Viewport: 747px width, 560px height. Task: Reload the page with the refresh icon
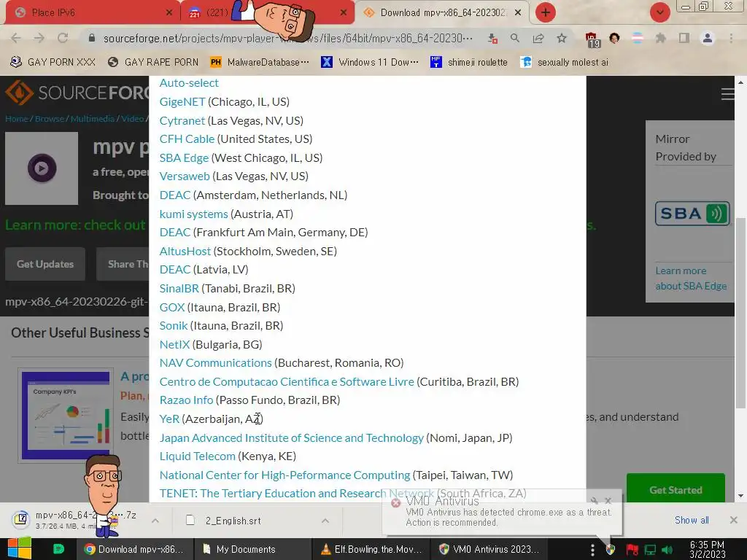[x=63, y=38]
